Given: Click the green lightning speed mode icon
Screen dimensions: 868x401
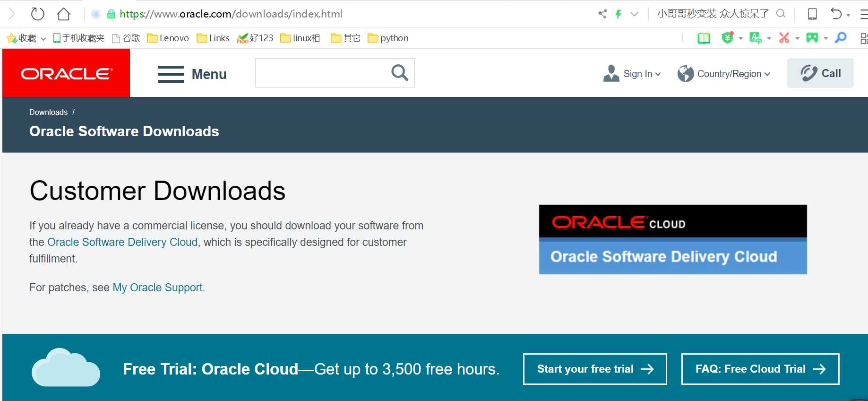Looking at the screenshot, I should tap(619, 14).
